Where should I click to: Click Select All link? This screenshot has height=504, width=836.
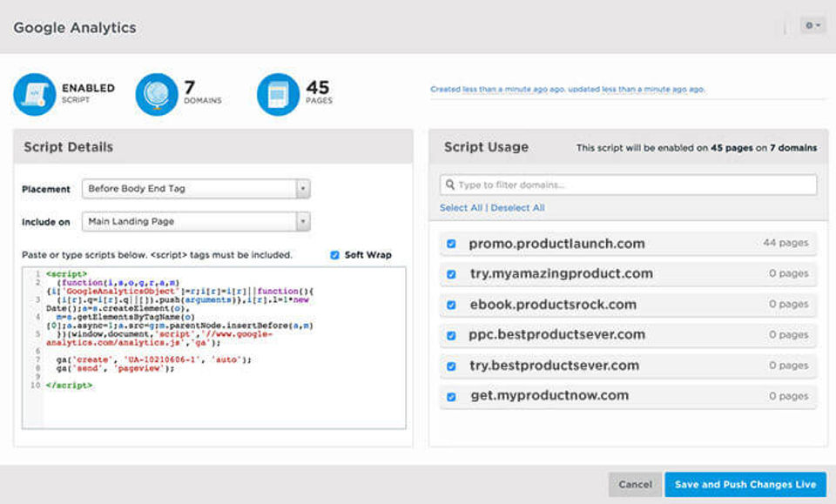tap(461, 208)
